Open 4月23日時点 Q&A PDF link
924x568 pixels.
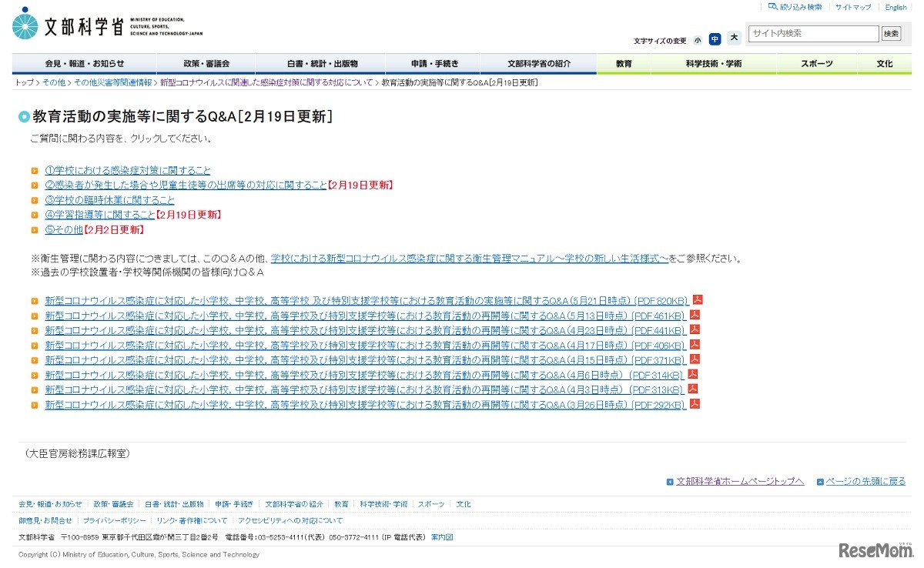tap(365, 330)
